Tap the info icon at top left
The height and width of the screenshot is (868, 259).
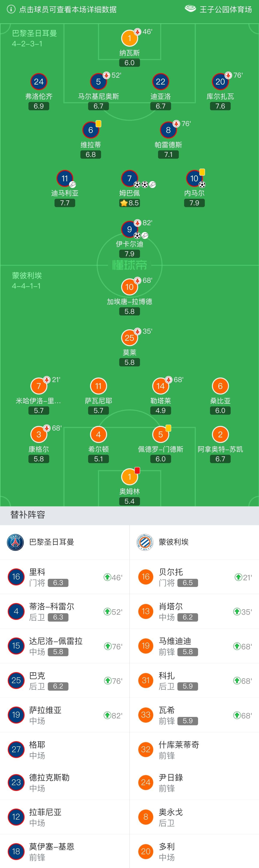11,9
